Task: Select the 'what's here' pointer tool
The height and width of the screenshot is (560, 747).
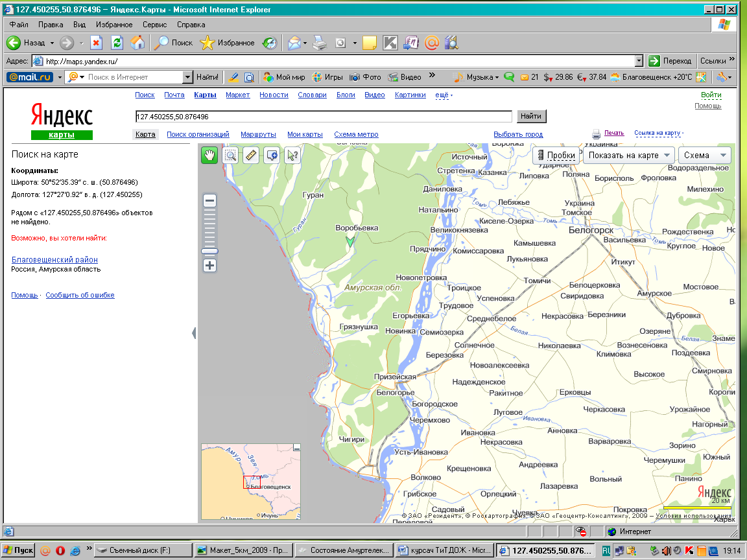Action: pos(292,156)
